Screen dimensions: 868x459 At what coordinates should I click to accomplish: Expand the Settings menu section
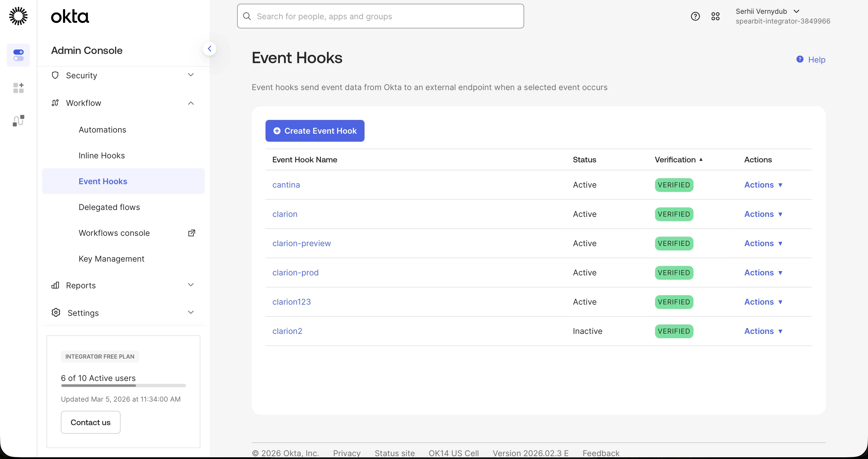coord(123,313)
